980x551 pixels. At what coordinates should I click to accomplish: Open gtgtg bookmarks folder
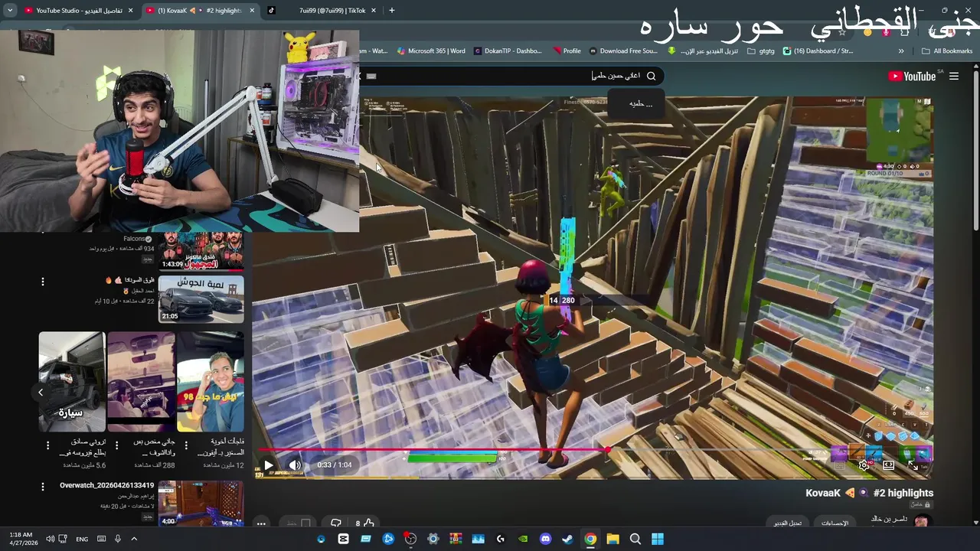point(760,51)
